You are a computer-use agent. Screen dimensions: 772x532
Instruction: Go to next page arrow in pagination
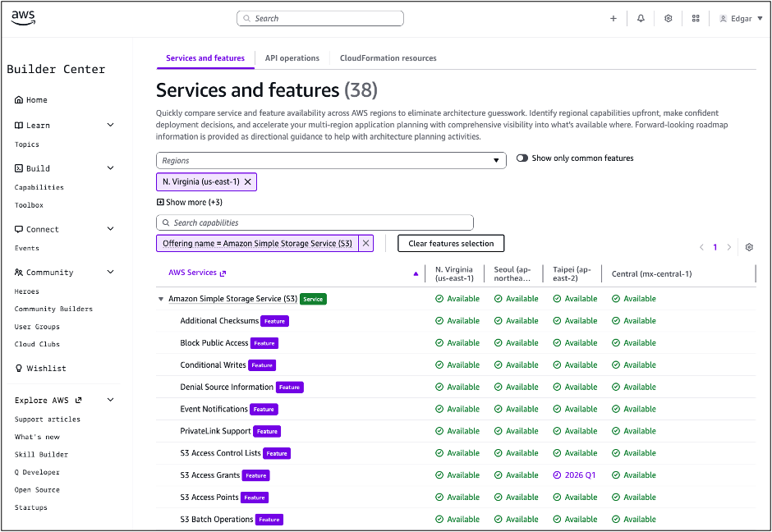728,247
